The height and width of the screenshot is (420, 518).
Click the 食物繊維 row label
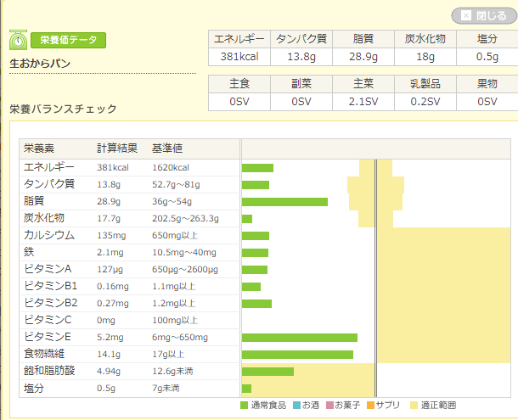pos(44,354)
